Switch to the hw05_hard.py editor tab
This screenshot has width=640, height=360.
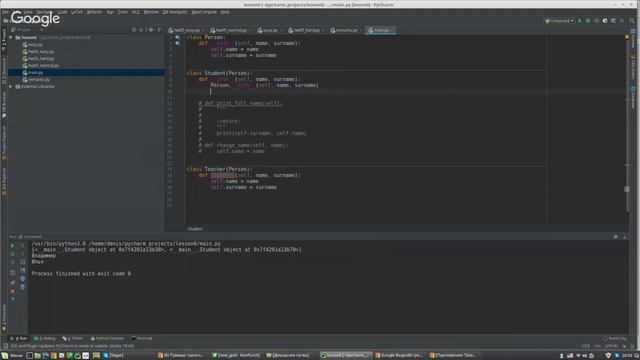[x=306, y=30]
